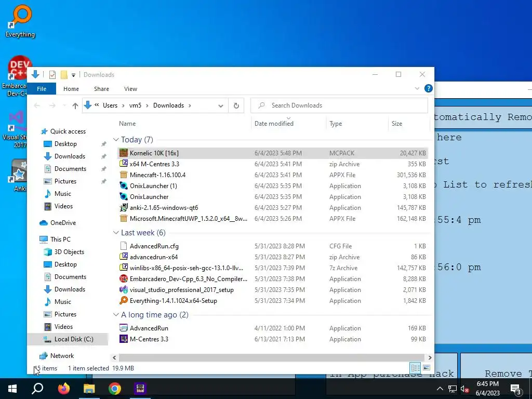
Task: Open the recent locations dropdown arrow
Action: [64, 105]
